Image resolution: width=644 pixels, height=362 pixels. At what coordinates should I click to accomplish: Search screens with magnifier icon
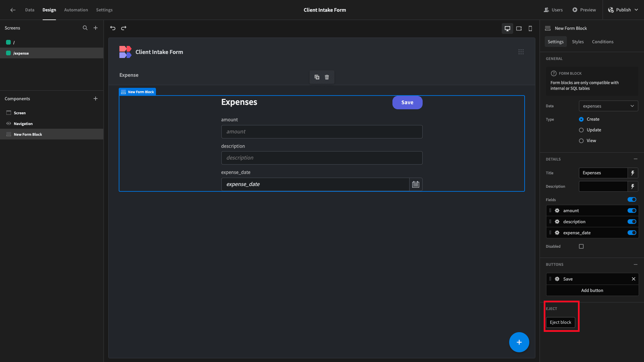[85, 28]
